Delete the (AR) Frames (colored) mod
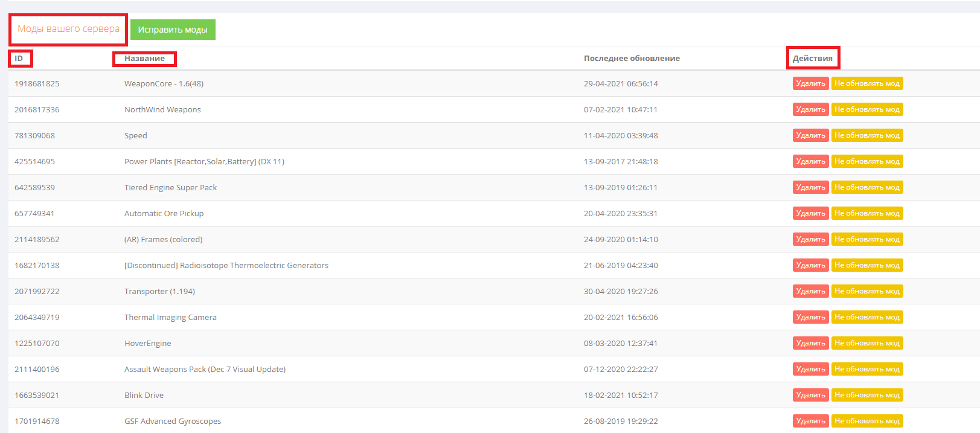 811,239
